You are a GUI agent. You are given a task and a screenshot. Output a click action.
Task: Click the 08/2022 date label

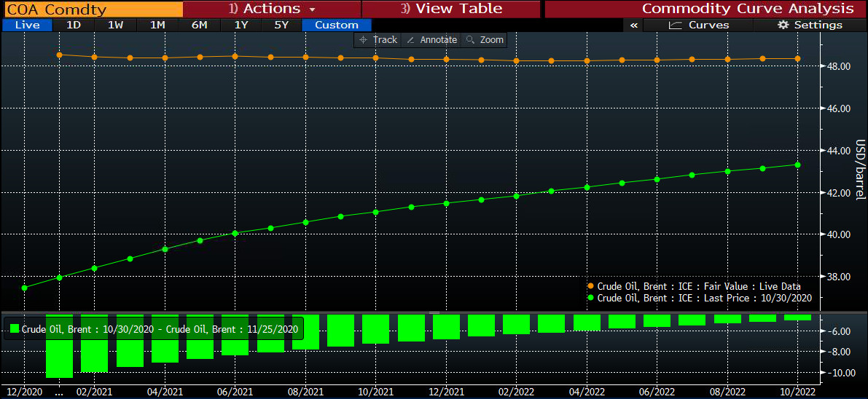point(727,392)
